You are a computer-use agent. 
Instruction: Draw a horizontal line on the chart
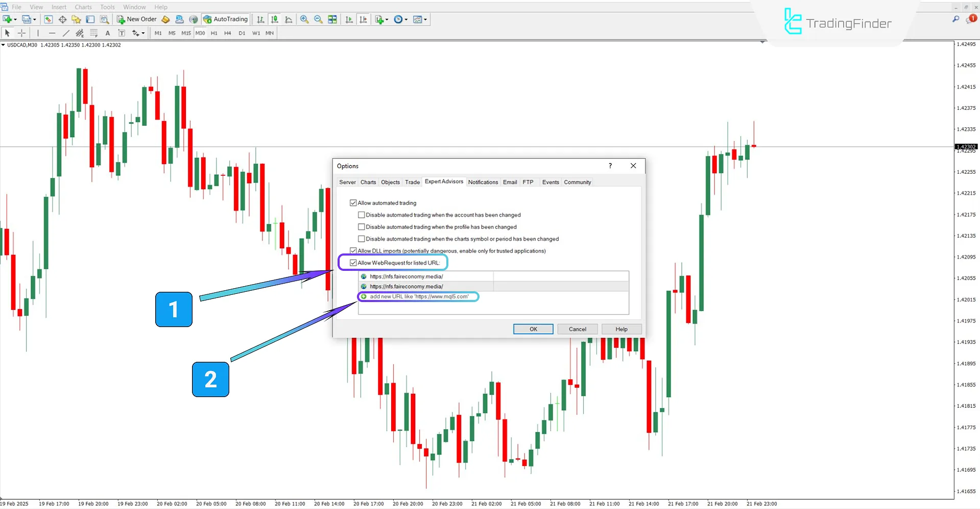click(52, 33)
